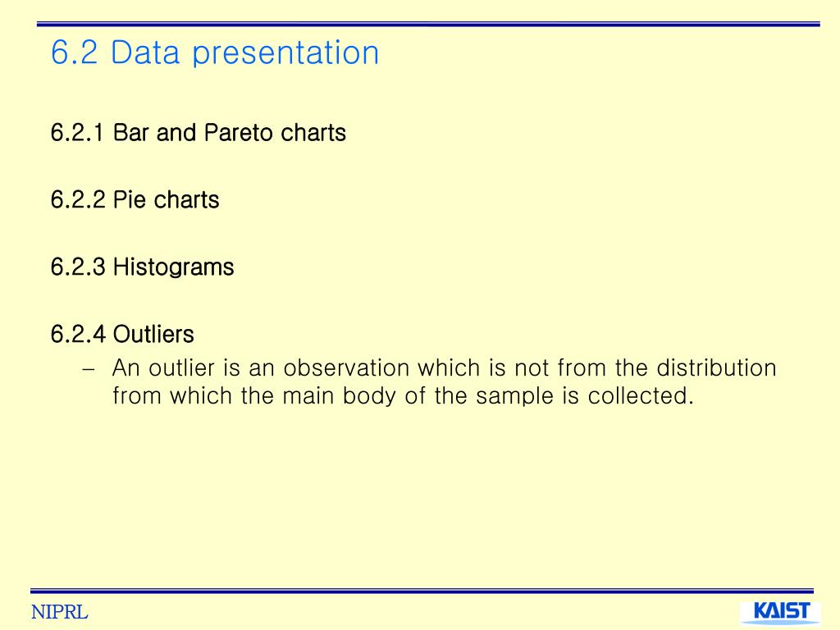
Task: Click the dash bullet before 'An outlier'
Action: [x=89, y=369]
